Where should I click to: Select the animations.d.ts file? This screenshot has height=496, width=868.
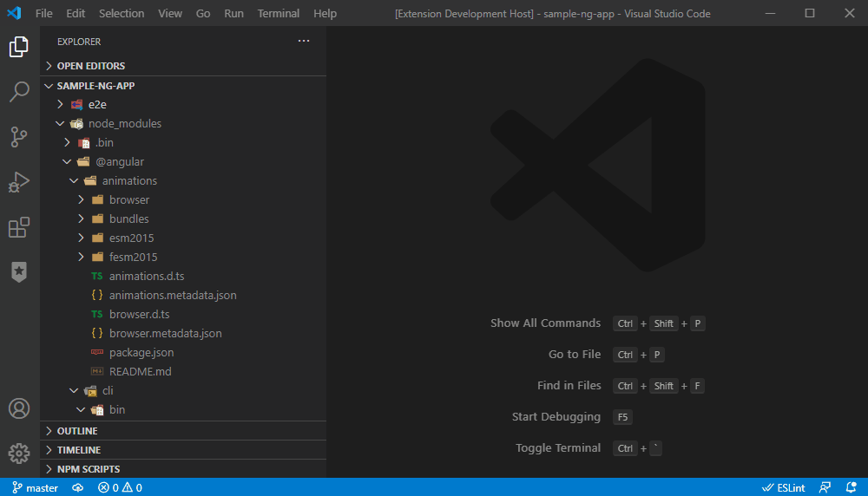[x=147, y=276]
